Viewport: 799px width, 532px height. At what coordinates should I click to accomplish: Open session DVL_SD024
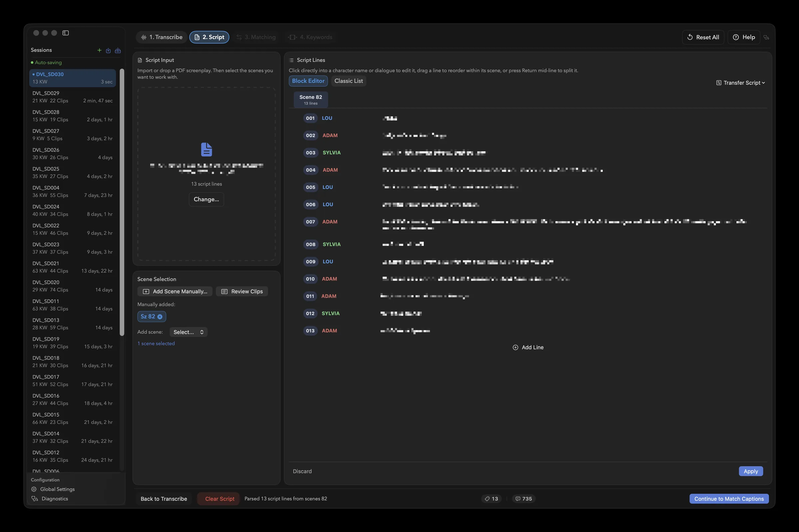pos(72,210)
